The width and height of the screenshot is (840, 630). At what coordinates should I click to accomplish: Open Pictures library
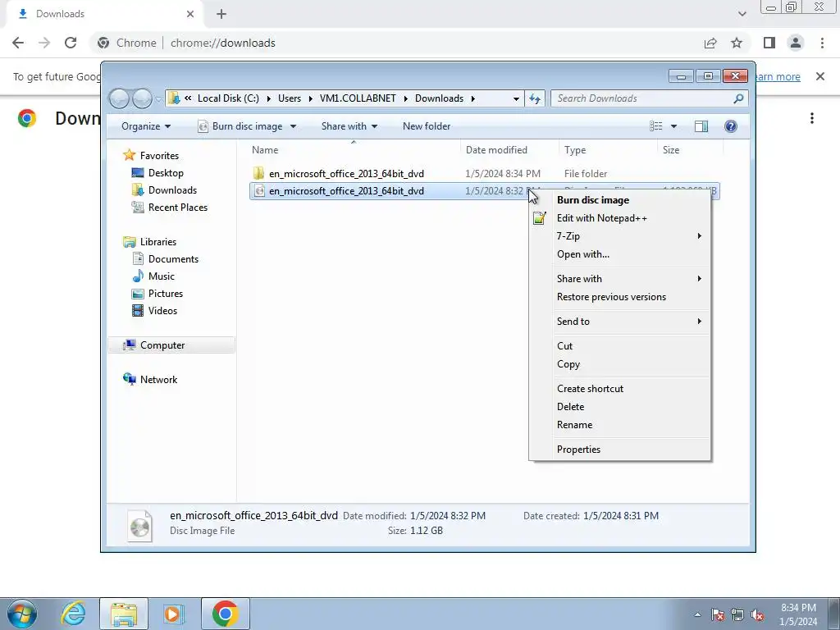point(166,294)
